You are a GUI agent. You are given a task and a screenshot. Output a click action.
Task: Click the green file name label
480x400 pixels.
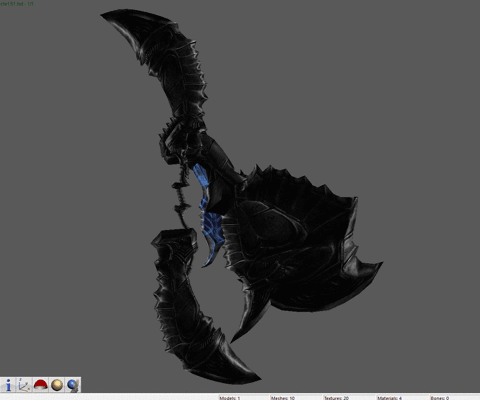click(x=17, y=4)
